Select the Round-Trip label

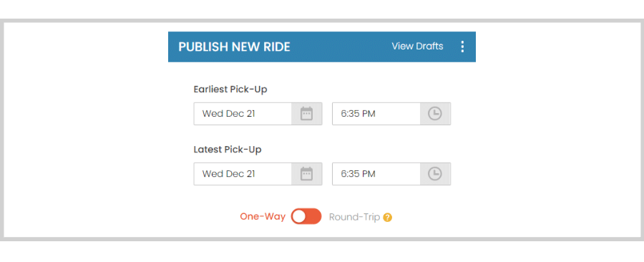[x=354, y=217]
